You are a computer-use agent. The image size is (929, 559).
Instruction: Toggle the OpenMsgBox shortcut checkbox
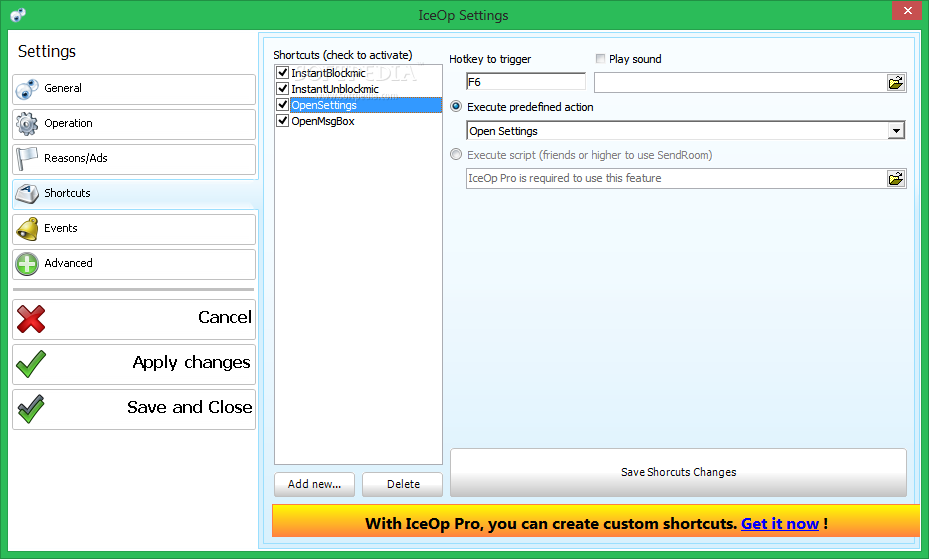coord(283,121)
